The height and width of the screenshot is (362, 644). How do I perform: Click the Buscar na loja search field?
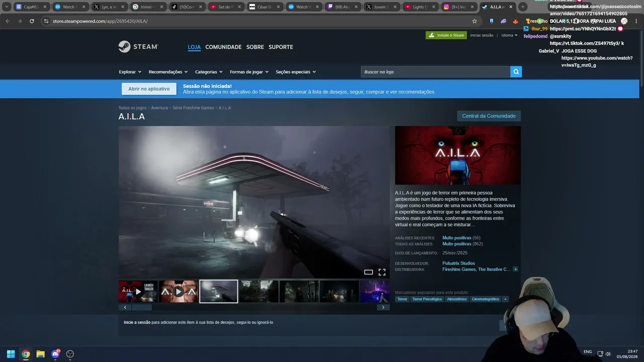pos(435,72)
